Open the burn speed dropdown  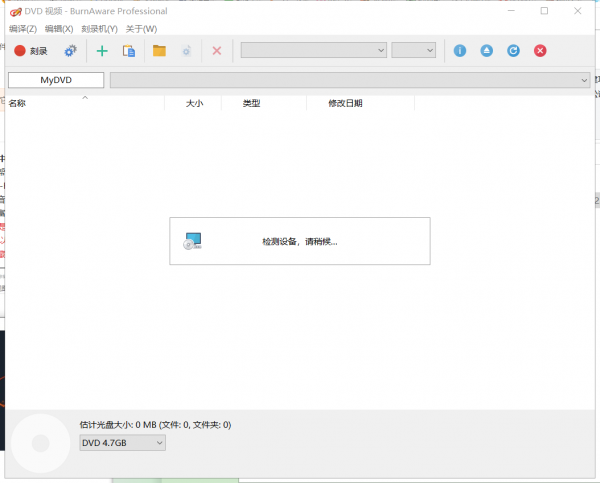pos(414,51)
